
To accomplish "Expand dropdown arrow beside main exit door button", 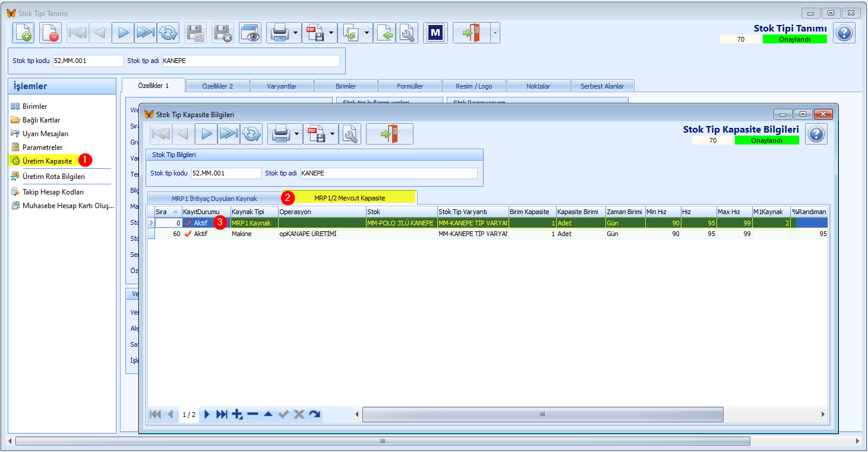I will tap(494, 33).
